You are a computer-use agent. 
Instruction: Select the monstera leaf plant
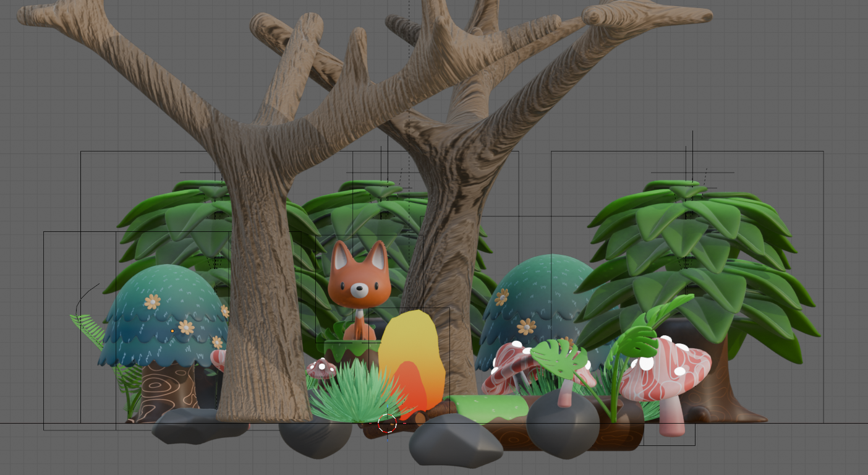click(561, 359)
